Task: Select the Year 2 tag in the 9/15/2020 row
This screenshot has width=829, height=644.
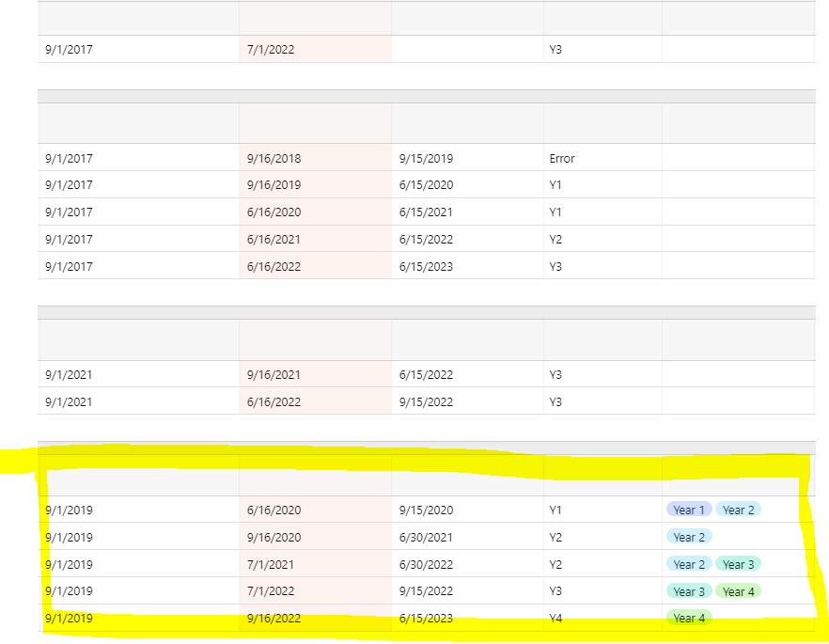Action: (738, 510)
